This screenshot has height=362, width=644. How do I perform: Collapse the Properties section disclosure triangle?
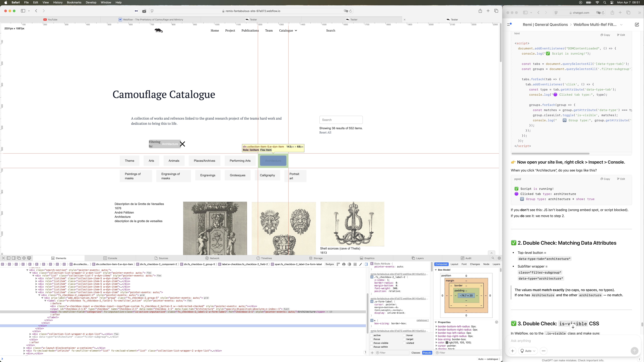click(x=436, y=322)
